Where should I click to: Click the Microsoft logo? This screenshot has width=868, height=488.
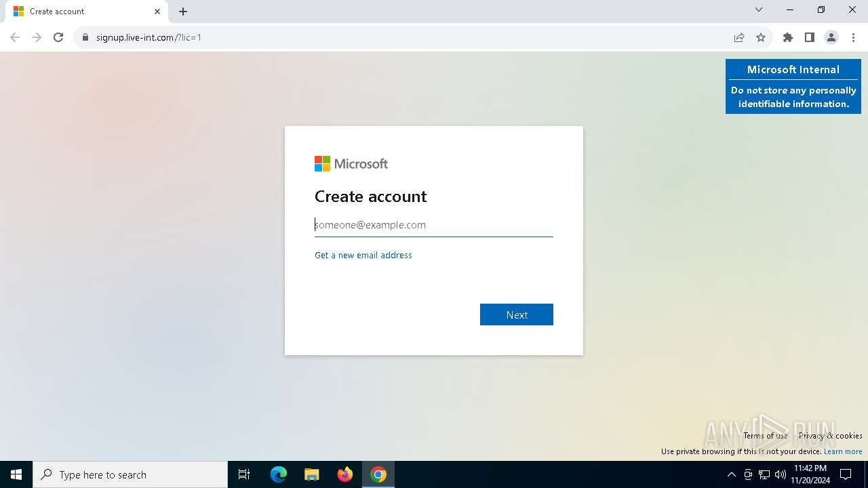(351, 163)
